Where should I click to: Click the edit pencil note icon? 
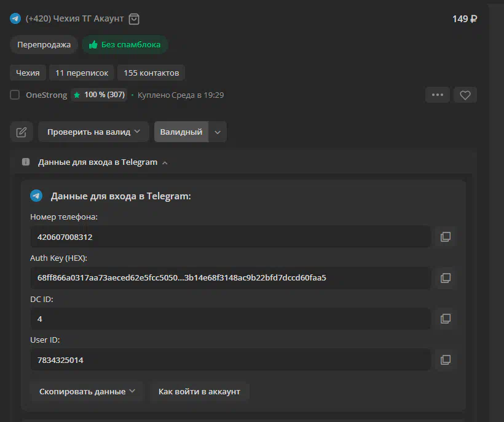click(22, 132)
